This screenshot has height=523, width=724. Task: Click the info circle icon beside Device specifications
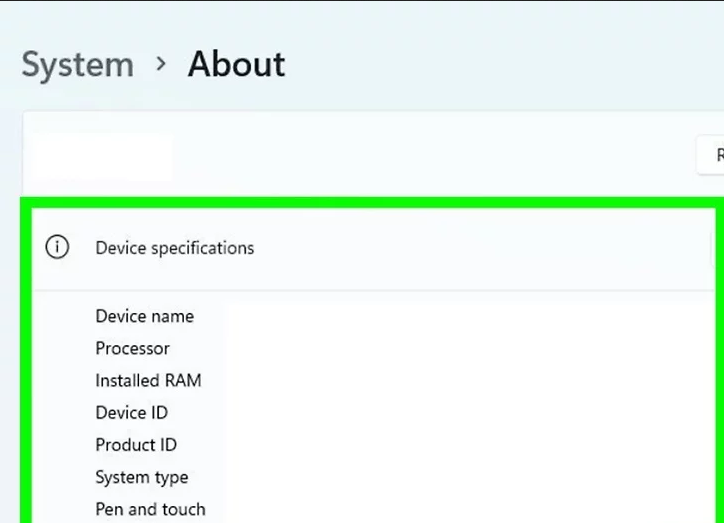(57, 247)
